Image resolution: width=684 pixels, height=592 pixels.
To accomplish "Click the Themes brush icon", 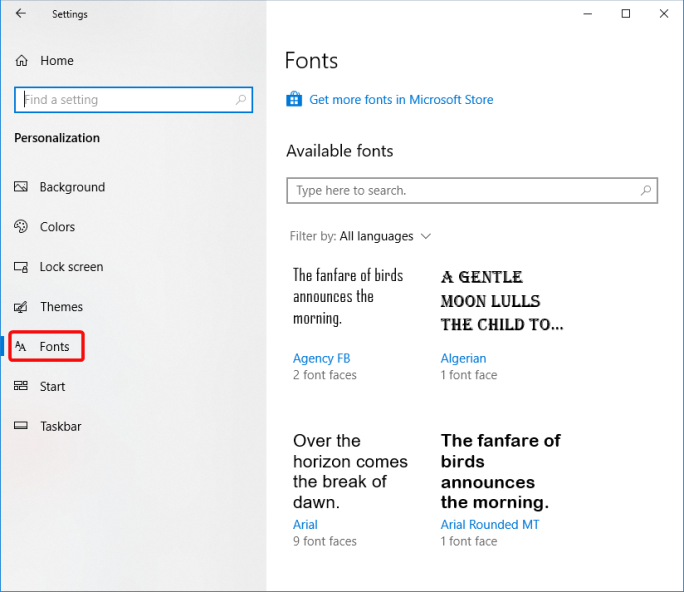I will click(x=20, y=307).
